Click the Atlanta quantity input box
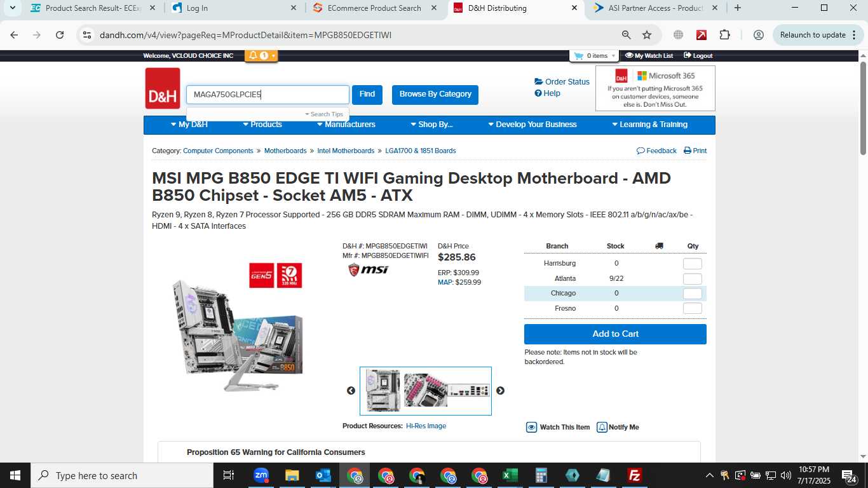Screen dimensions: 868x488 (692, 279)
